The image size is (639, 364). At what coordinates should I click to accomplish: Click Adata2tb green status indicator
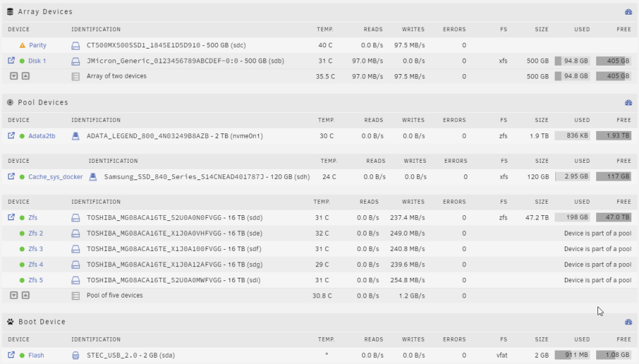22,136
